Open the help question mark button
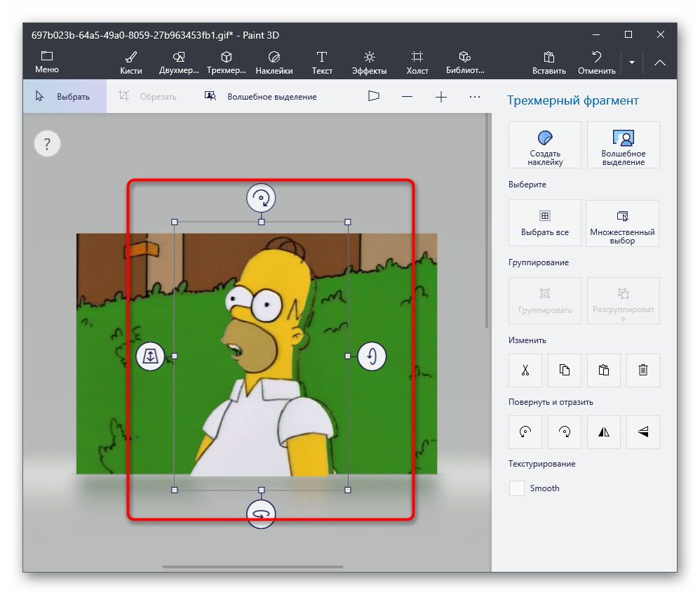This screenshot has width=700, height=595. (47, 145)
